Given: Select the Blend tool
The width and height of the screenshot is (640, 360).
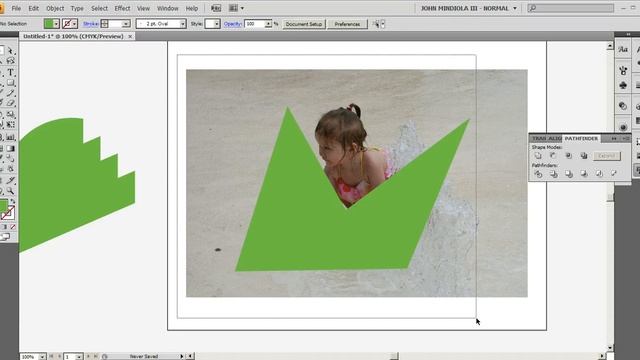Looking at the screenshot, I should point(11,158).
